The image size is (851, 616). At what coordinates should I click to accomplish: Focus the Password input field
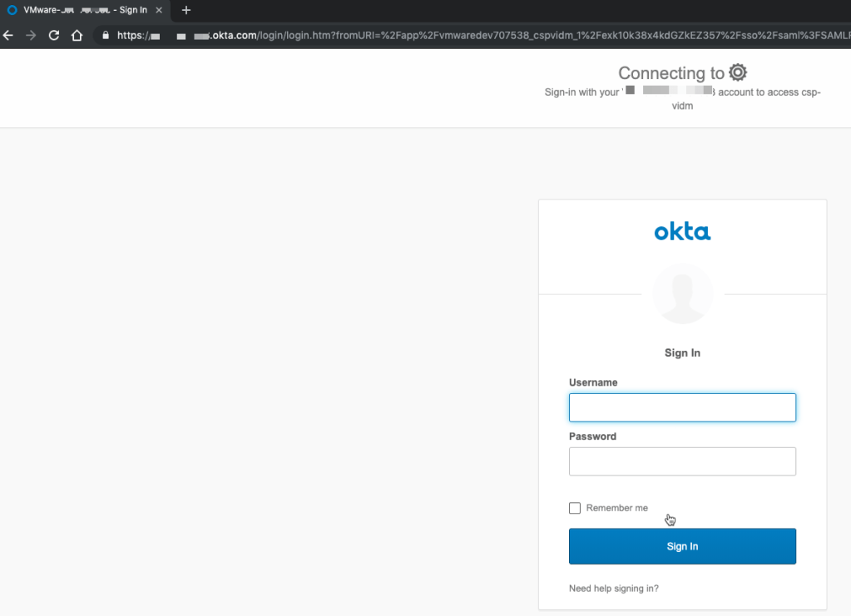point(682,461)
